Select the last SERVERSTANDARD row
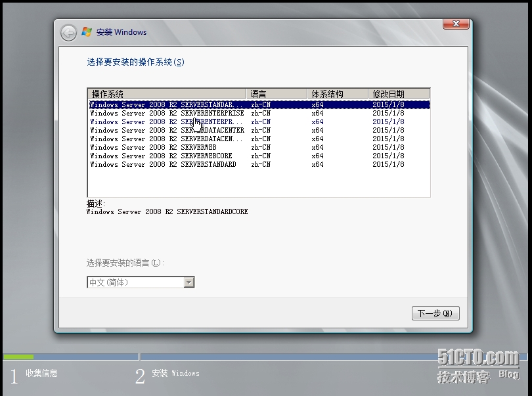This screenshot has width=532, height=396. click(259, 164)
